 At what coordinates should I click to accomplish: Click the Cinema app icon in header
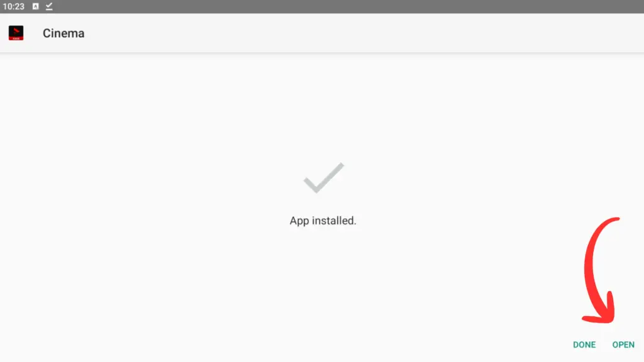[x=16, y=33]
